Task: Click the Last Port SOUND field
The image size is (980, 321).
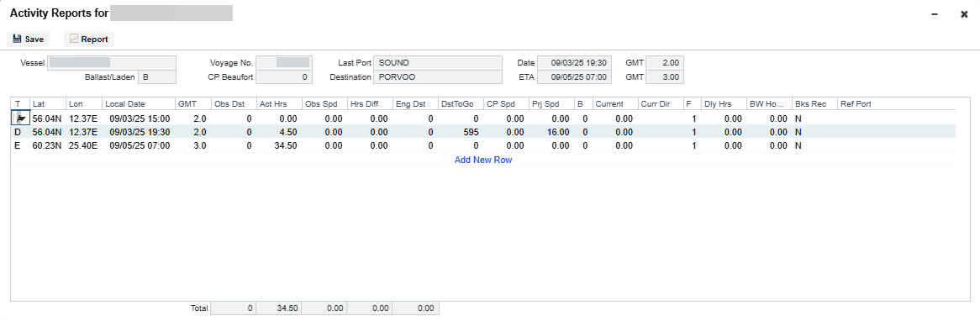Action: point(438,62)
